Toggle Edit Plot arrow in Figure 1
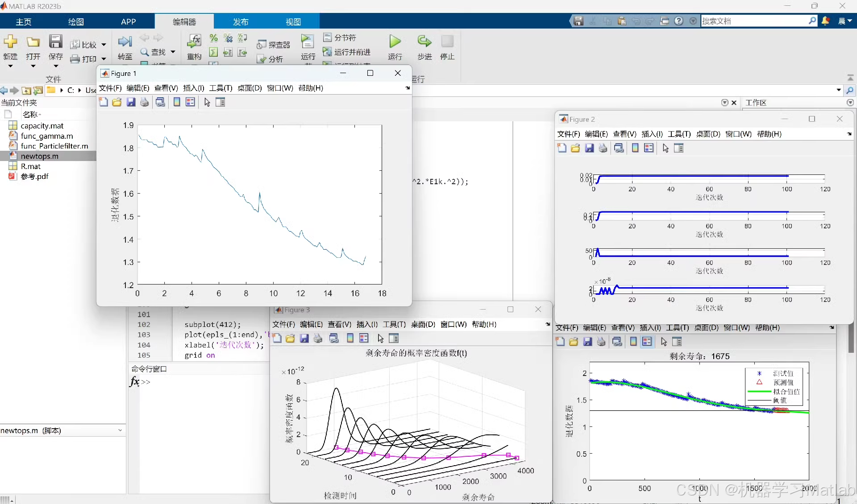The height and width of the screenshot is (504, 857). pos(207,102)
